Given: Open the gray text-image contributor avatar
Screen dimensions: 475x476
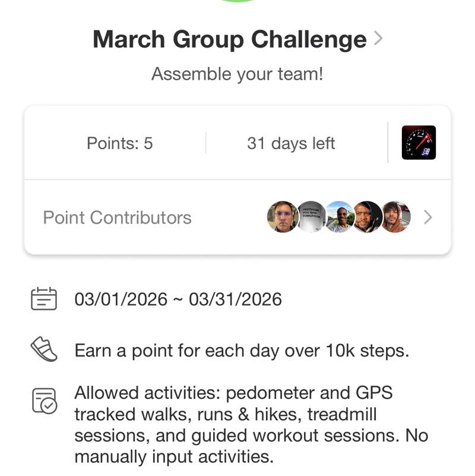Looking at the screenshot, I should pyautogui.click(x=311, y=217).
